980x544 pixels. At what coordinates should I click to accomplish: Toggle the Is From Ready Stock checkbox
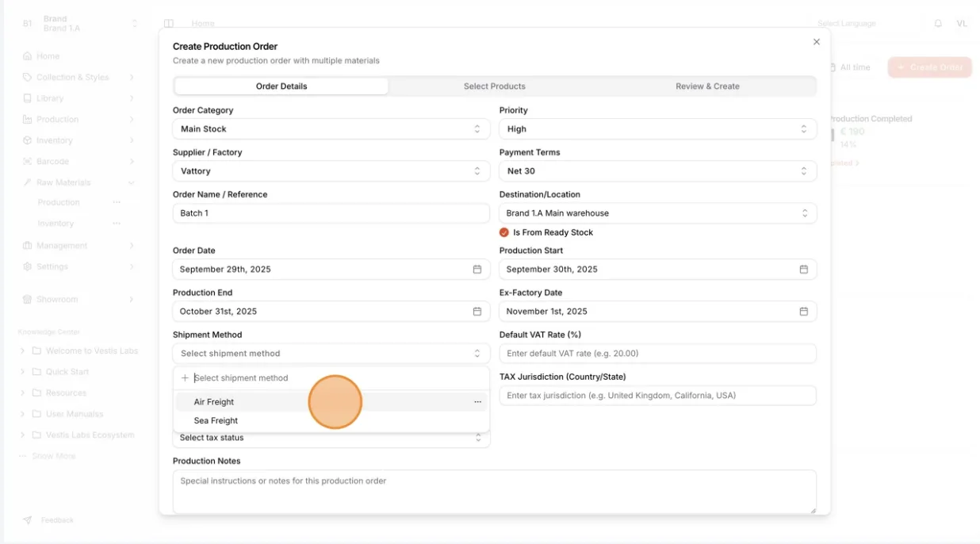tap(504, 232)
